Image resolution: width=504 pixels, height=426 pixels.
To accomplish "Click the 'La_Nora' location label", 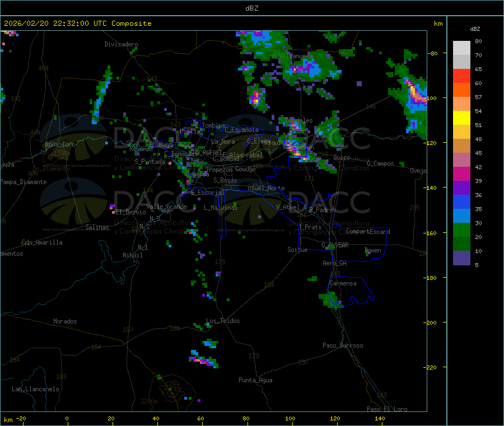I will pyautogui.click(x=223, y=142).
